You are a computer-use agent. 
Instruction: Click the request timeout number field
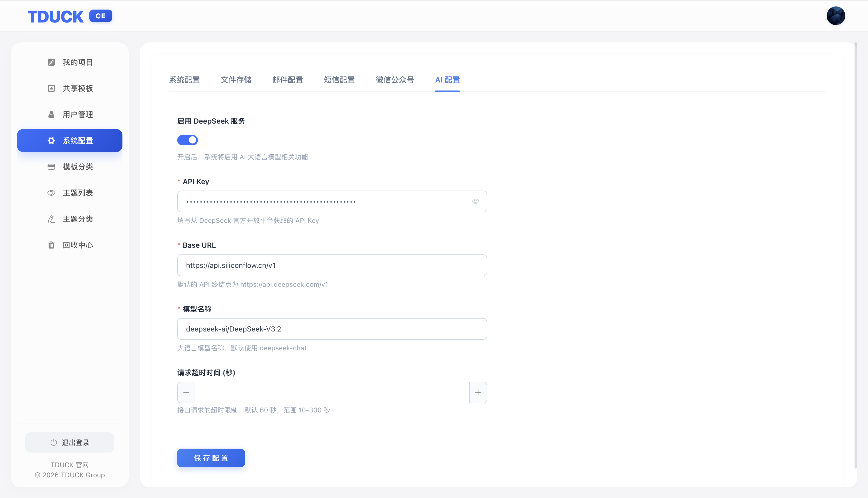(332, 393)
